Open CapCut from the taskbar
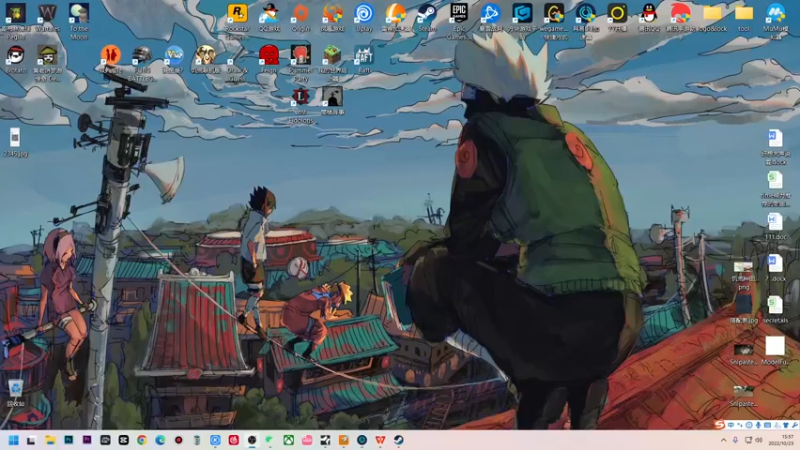Viewport: 800px width, 450px height. pos(123,440)
